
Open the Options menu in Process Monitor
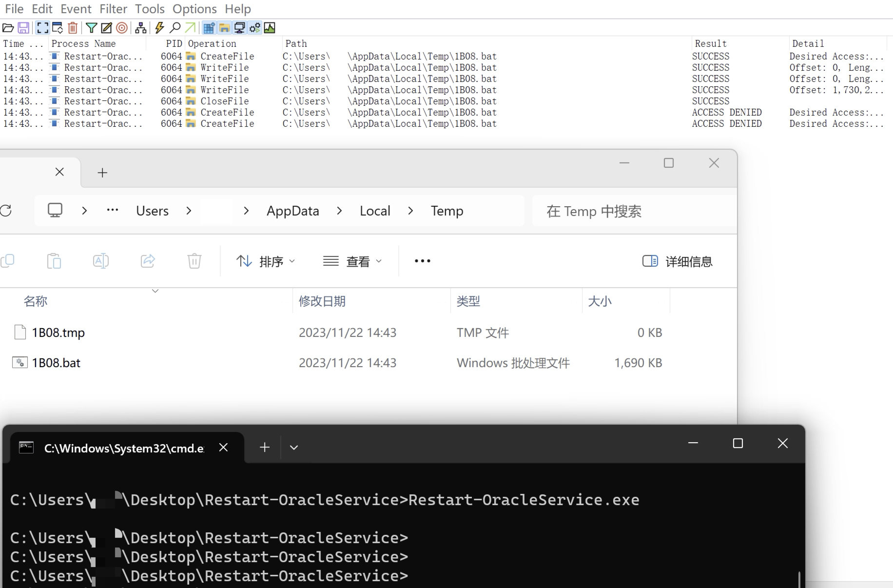coord(194,9)
